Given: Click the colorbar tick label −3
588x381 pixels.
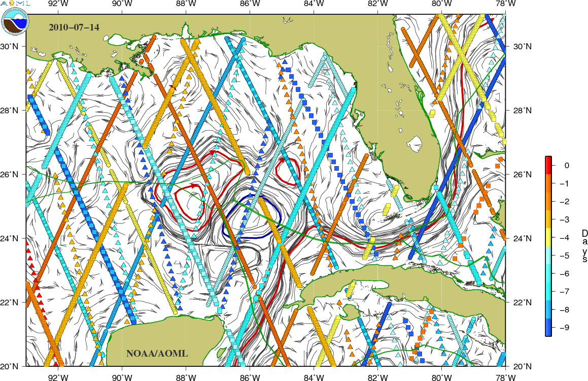Looking at the screenshot, I should click(564, 219).
